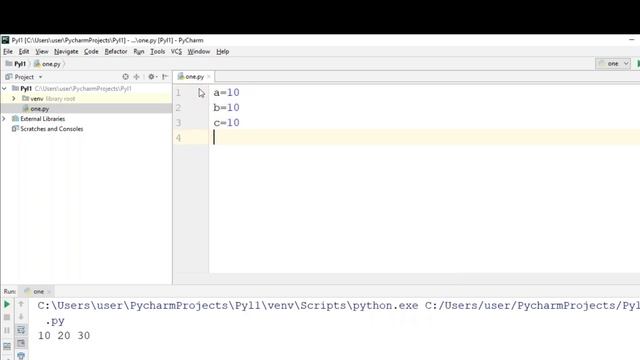Click line number 3 in the gutter

178,123
